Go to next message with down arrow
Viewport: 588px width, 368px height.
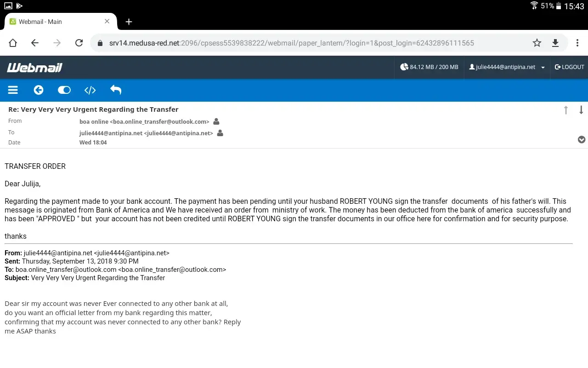pyautogui.click(x=581, y=110)
